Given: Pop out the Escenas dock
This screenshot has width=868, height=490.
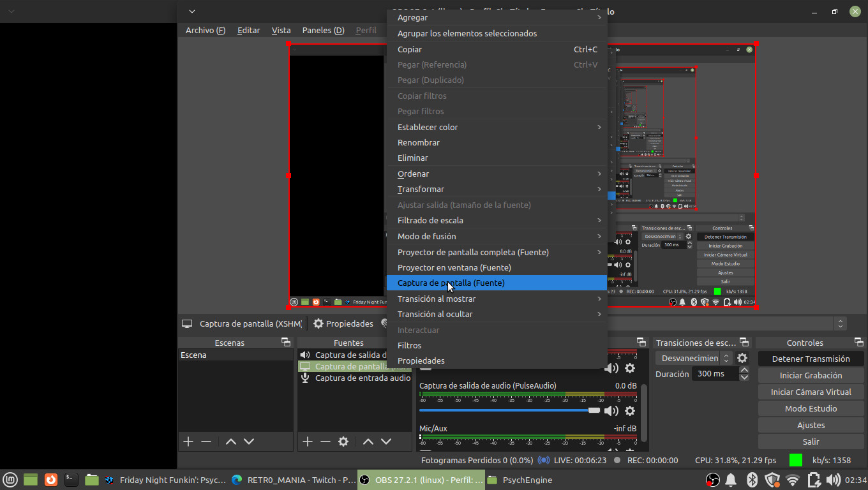Looking at the screenshot, I should (286, 343).
